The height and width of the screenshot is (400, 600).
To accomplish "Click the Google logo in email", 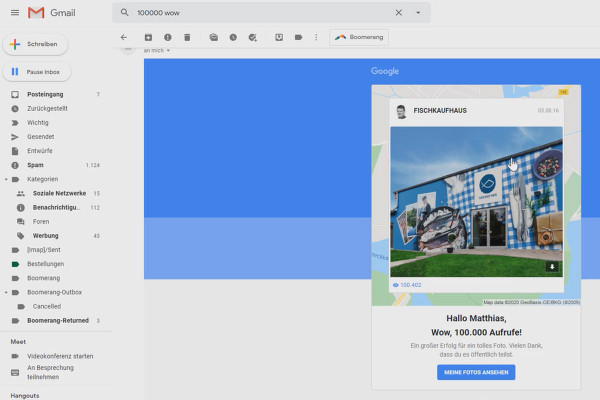I will coord(385,71).
